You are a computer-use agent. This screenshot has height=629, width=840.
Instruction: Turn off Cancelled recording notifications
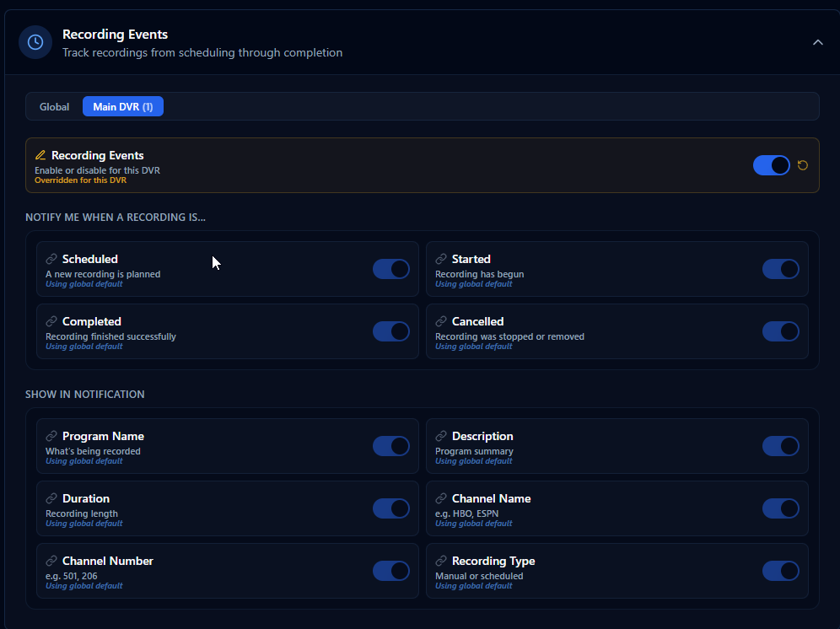pyautogui.click(x=780, y=331)
